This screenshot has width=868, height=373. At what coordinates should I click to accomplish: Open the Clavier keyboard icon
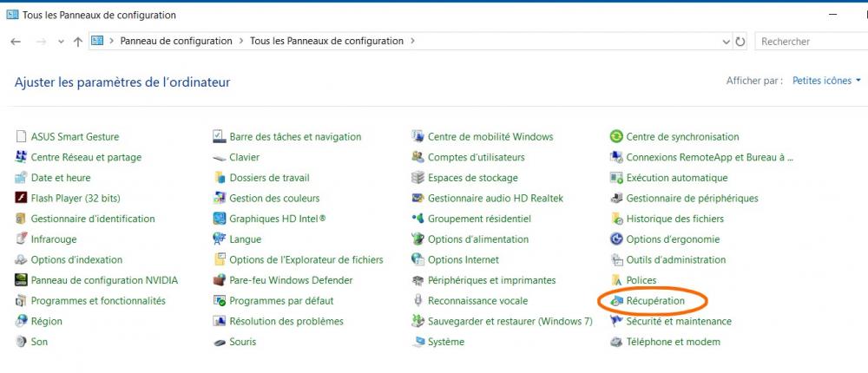click(220, 158)
